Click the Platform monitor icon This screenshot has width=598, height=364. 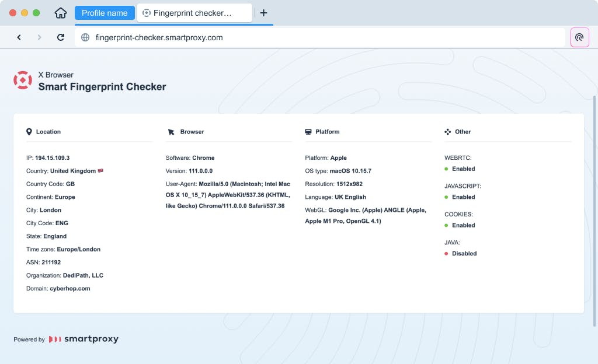click(308, 132)
